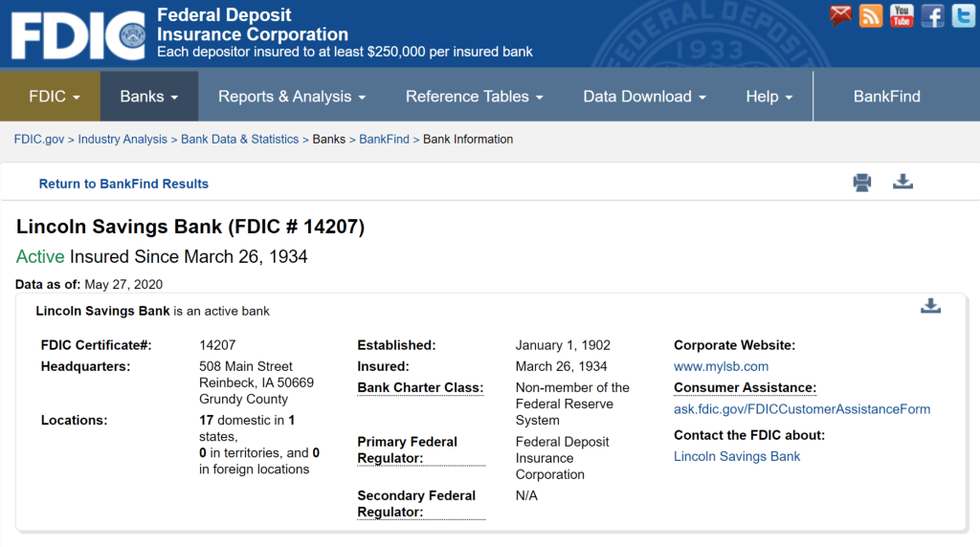Click Return to BankFind Results

(x=123, y=184)
